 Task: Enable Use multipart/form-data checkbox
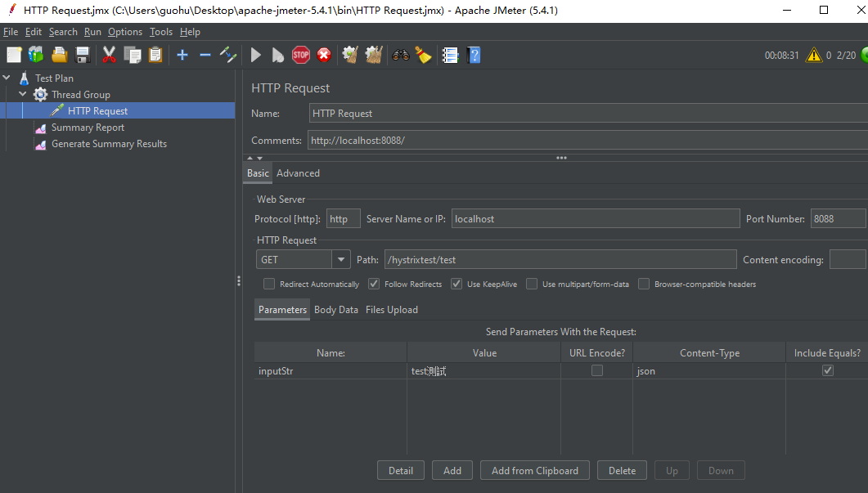(532, 284)
